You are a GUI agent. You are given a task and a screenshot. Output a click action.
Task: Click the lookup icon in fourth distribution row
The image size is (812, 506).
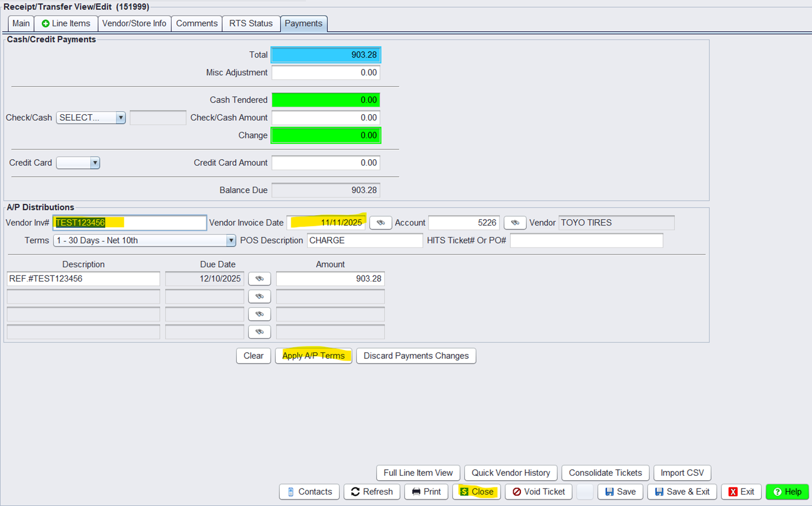point(259,331)
